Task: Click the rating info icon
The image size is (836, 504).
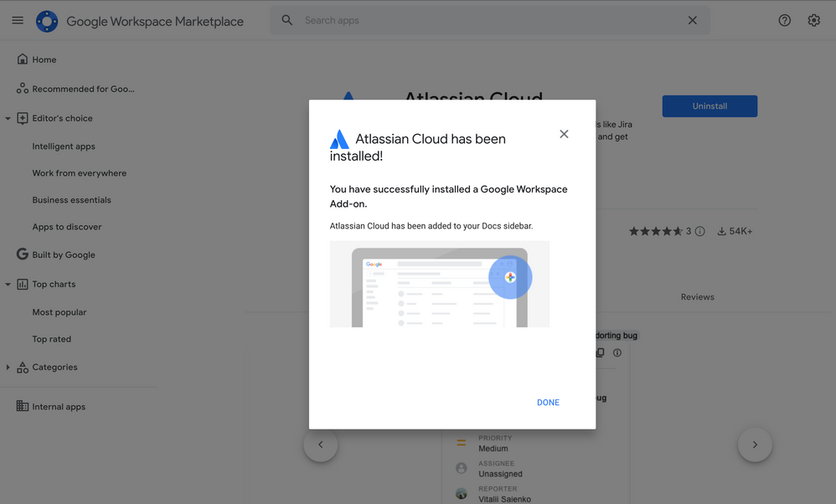Action: (x=700, y=231)
